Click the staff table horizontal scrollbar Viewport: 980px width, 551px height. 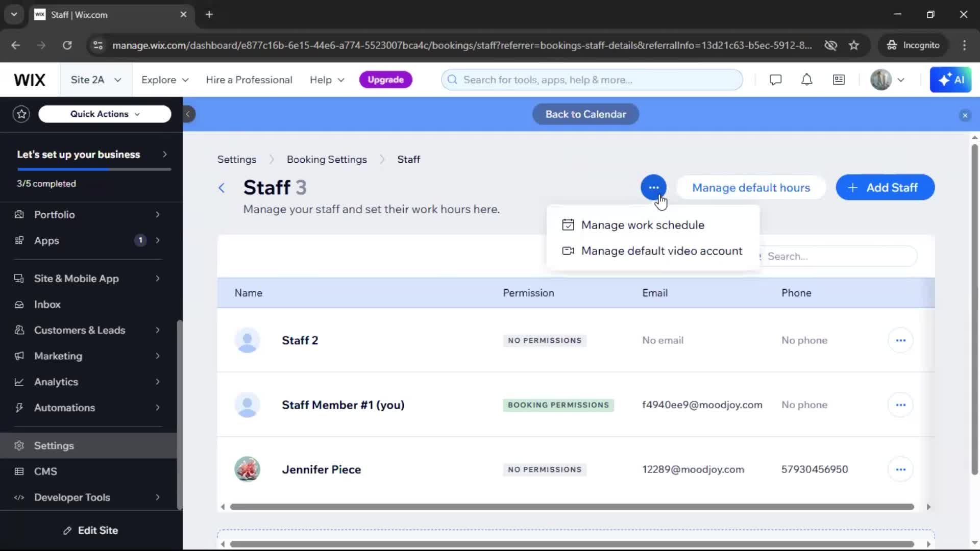coord(572,507)
